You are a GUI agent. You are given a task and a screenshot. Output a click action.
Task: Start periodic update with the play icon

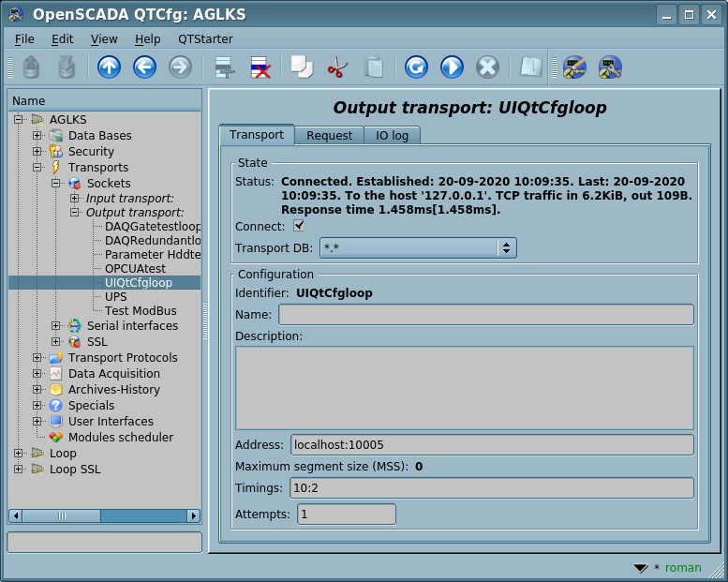[453, 67]
